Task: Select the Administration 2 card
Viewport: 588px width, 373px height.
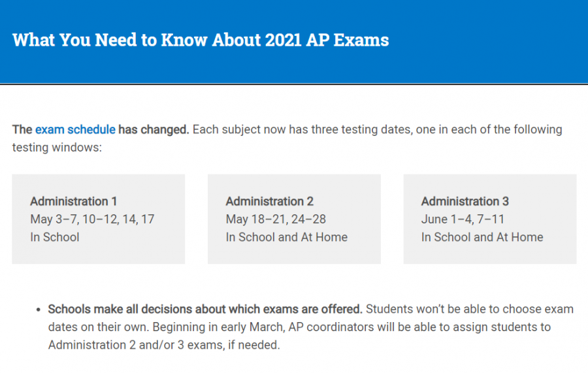Action: point(294,219)
